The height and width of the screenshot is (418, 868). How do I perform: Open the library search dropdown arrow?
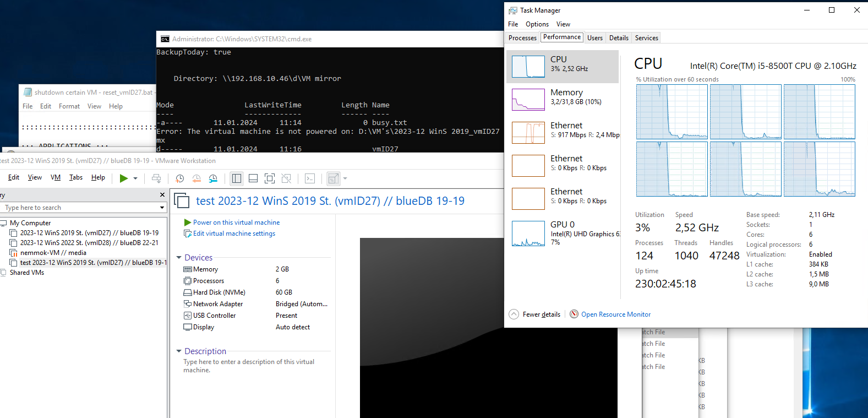162,208
